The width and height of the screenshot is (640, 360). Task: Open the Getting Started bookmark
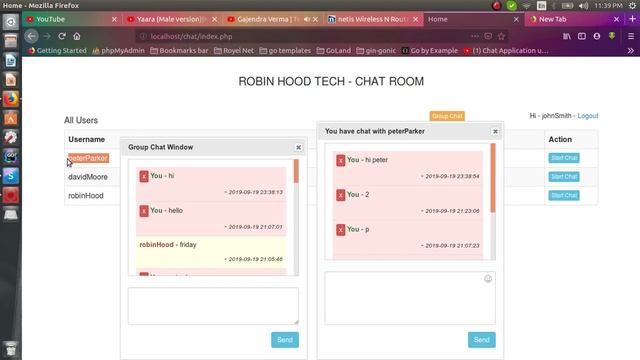point(57,51)
